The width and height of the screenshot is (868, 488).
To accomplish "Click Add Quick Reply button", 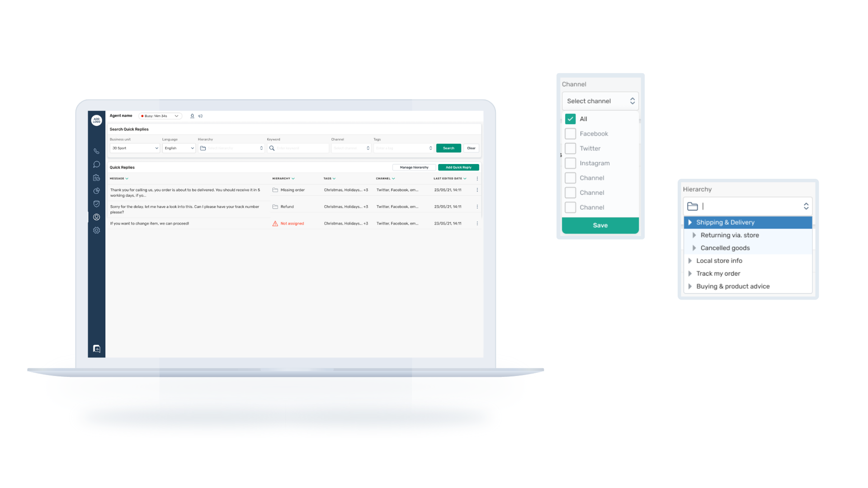I will [459, 168].
